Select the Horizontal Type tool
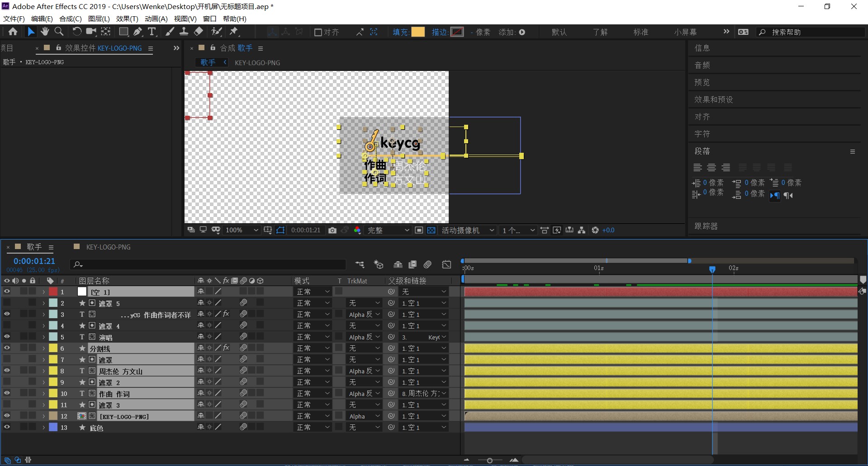Image resolution: width=868 pixels, height=466 pixels. coord(152,32)
